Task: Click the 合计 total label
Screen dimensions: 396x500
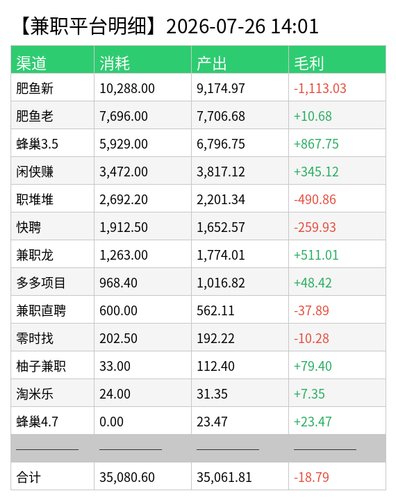Action: [28, 477]
